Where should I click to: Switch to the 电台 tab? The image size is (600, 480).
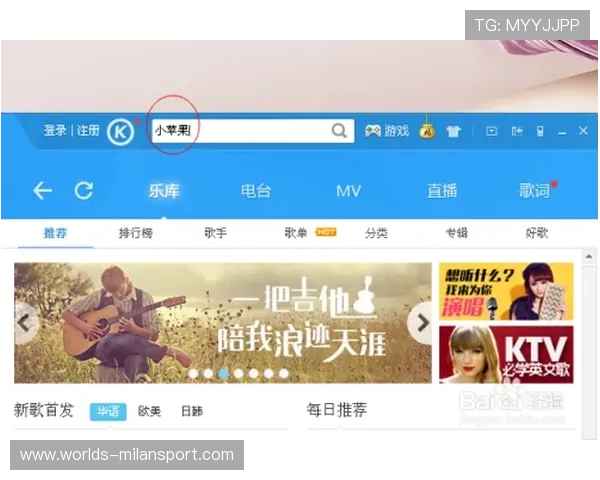pyautogui.click(x=256, y=191)
